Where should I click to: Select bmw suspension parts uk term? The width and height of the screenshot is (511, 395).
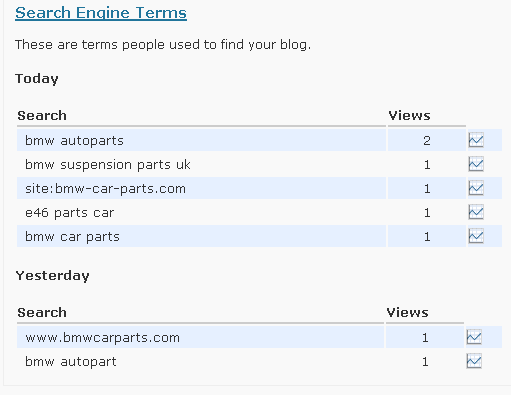[x=108, y=165]
